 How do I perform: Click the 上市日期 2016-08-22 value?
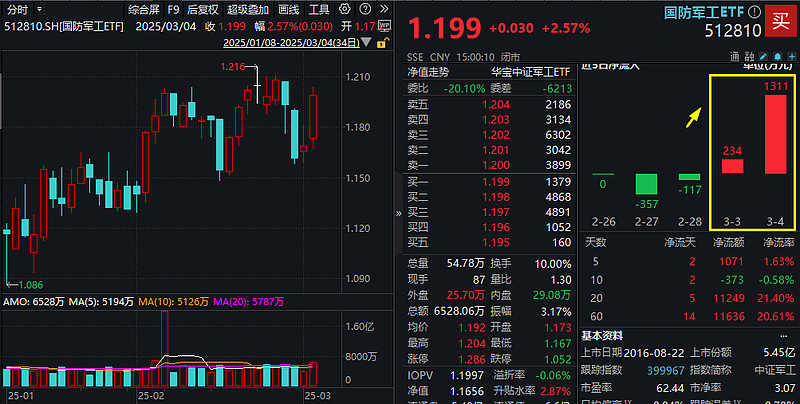click(652, 352)
